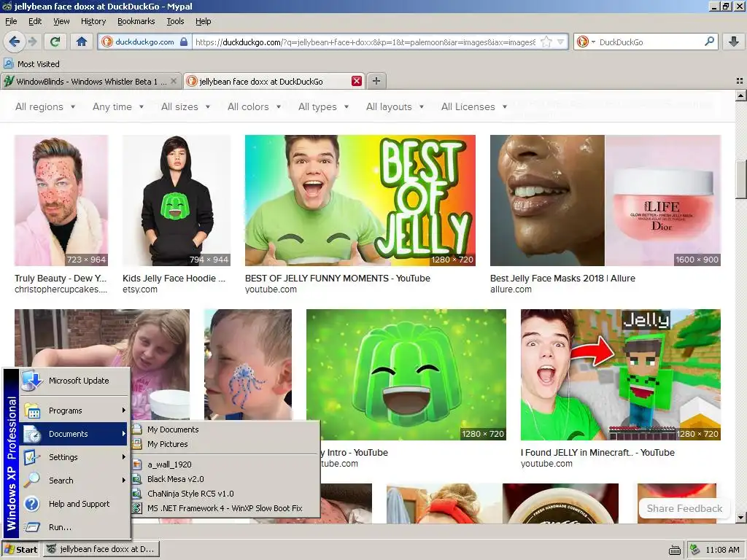
Task: Open MS .NET Framework 4 WinXP Slow Boot Fix
Action: coord(225,508)
